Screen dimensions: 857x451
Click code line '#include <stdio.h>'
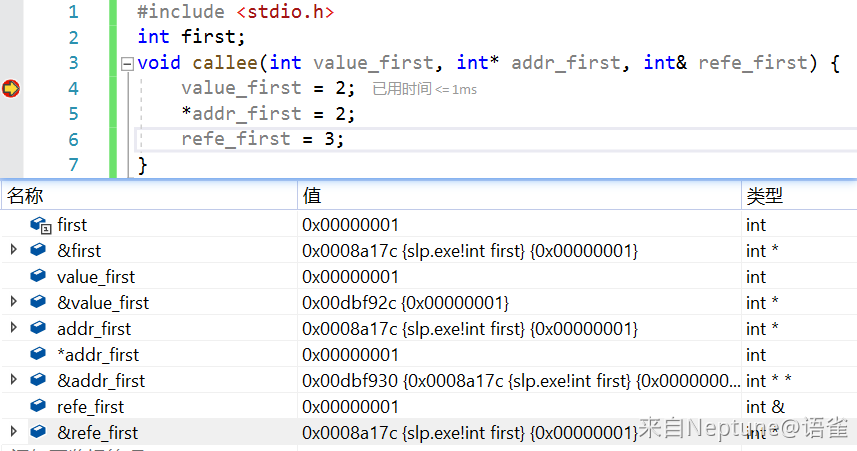coord(236,11)
